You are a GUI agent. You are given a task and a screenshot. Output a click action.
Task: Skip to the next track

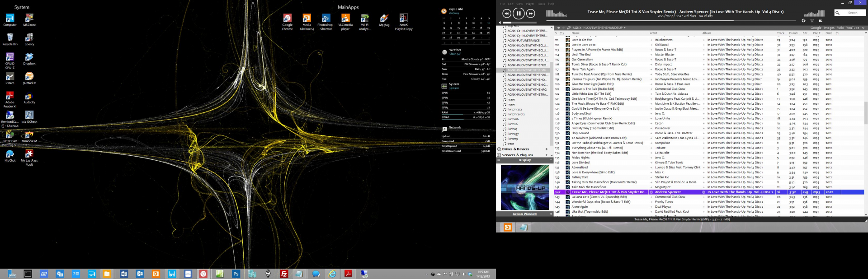tap(531, 14)
